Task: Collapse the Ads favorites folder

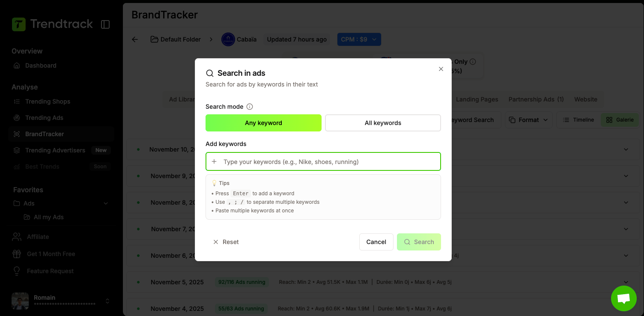Action: click(x=106, y=203)
